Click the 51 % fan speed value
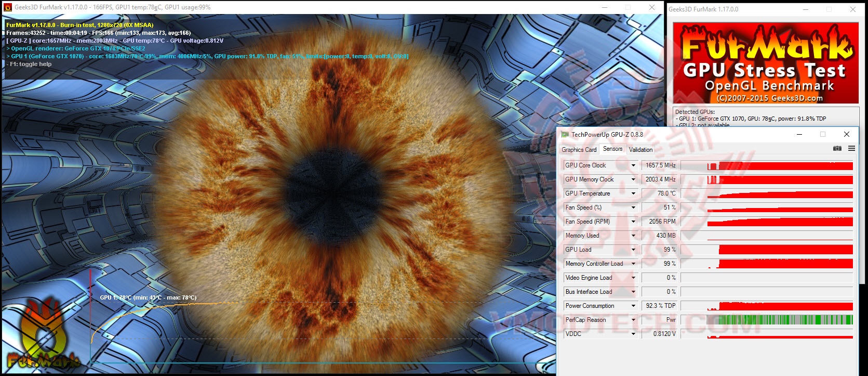868x376 pixels. 660,208
